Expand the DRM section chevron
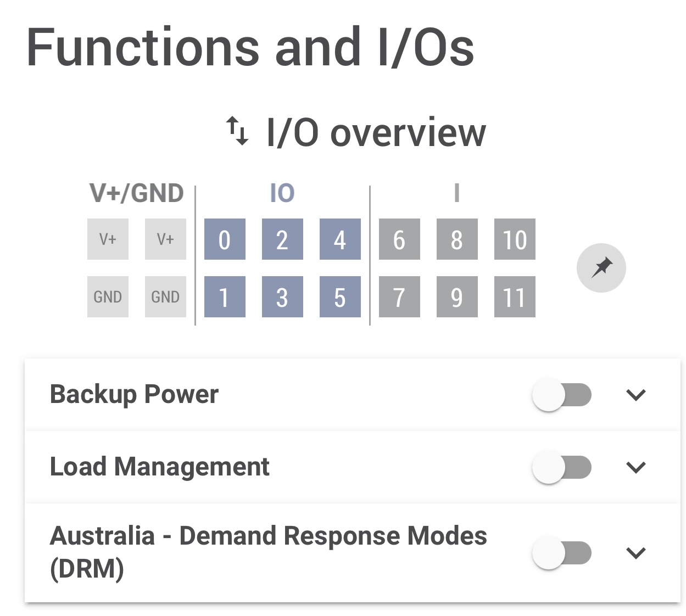686x616 pixels. point(635,552)
